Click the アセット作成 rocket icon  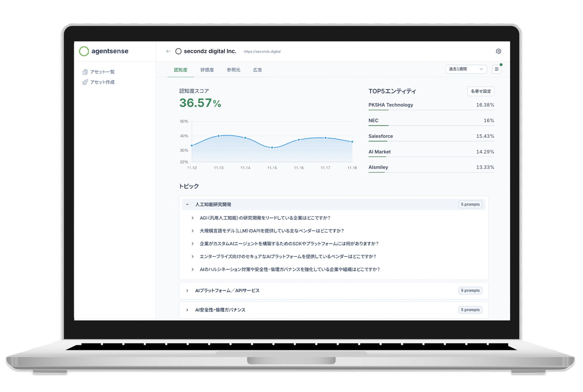coord(85,82)
